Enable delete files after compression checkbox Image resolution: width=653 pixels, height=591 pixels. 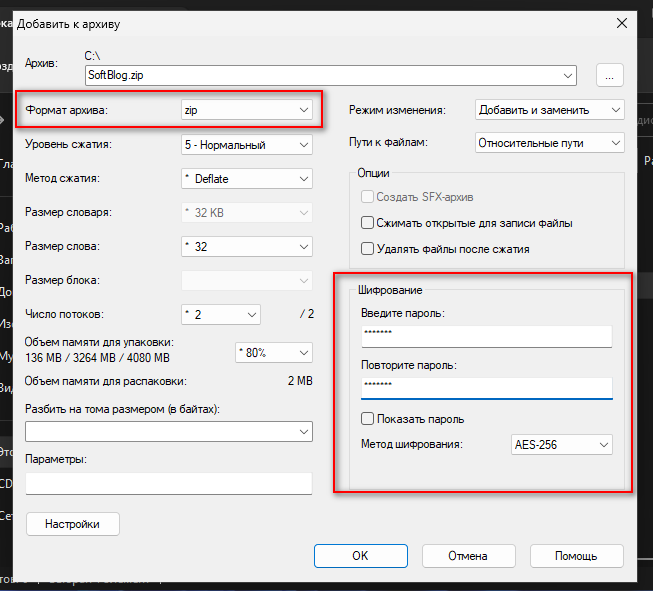point(367,249)
